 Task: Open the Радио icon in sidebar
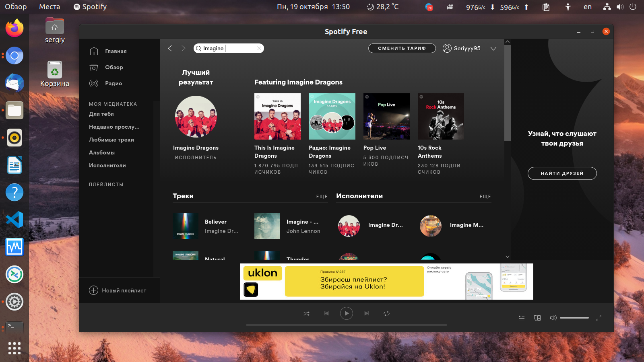click(x=94, y=83)
